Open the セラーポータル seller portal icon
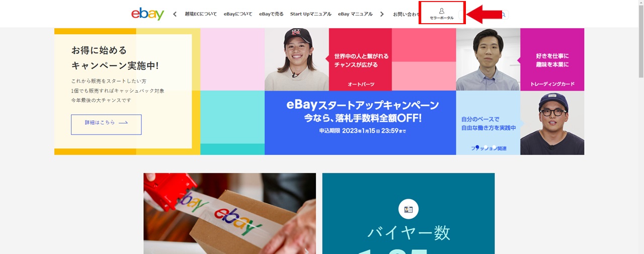Viewport: 644px width, 254px height. click(442, 14)
